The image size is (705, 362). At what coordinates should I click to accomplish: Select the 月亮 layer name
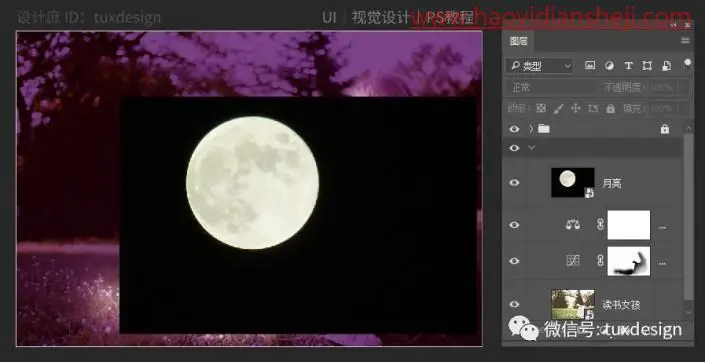click(x=612, y=183)
